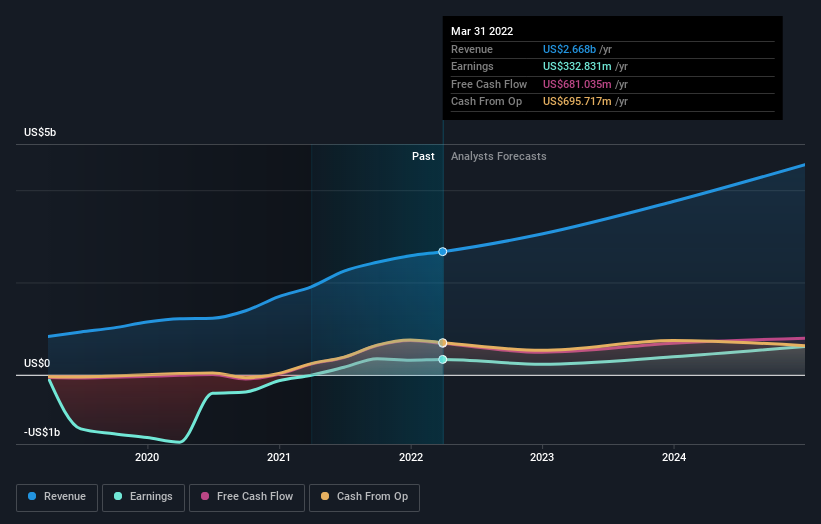821x524 pixels.
Task: Click the Earnings row label in tooltip
Action: point(472,66)
